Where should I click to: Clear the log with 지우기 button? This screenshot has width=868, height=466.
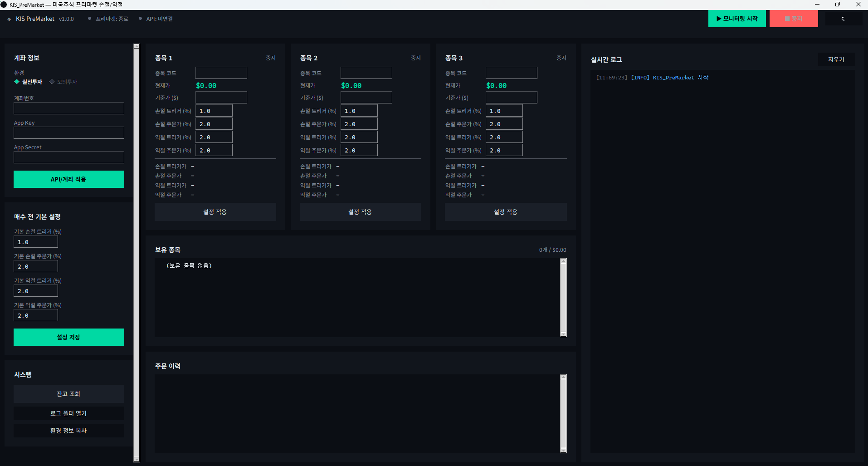click(x=836, y=59)
